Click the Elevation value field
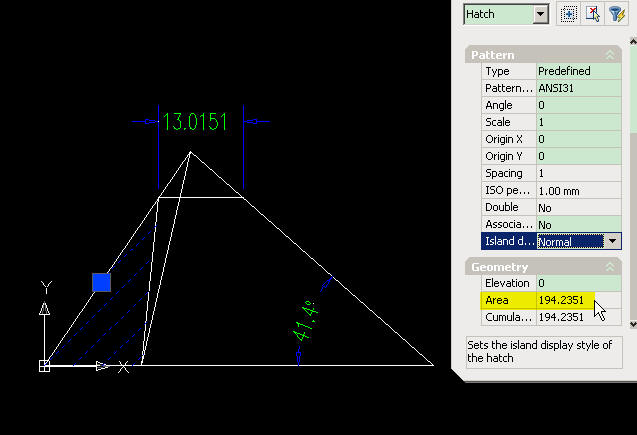637x435 pixels. pos(578,283)
